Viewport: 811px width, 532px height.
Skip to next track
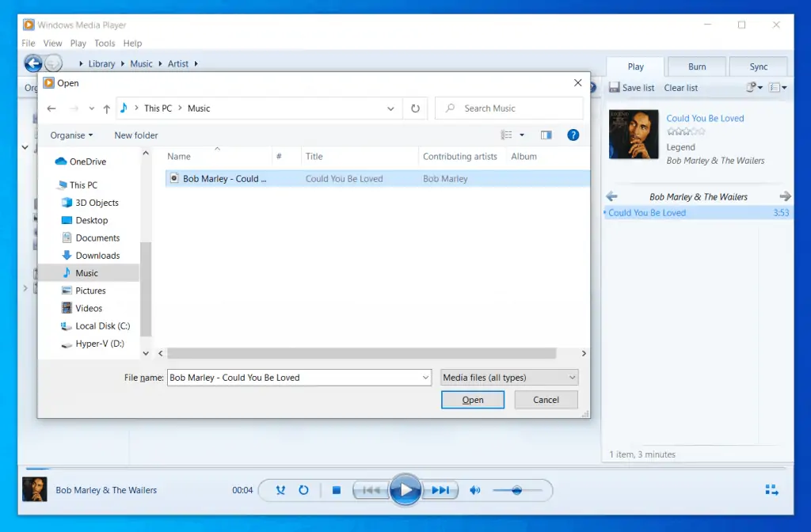point(440,490)
